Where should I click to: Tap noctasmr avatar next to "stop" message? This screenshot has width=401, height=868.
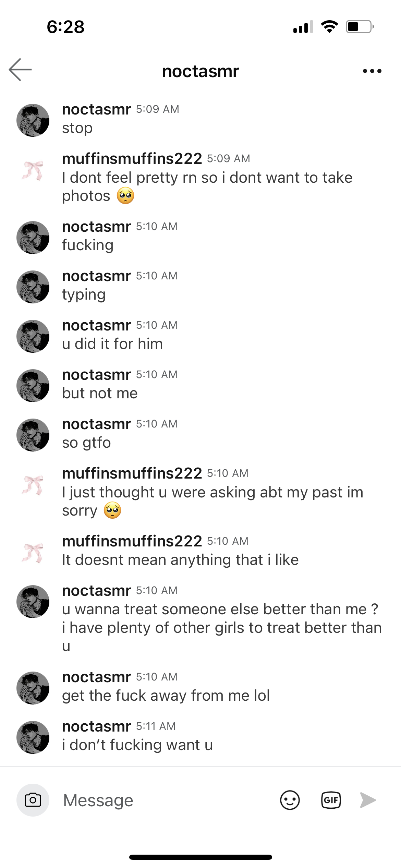tap(33, 120)
